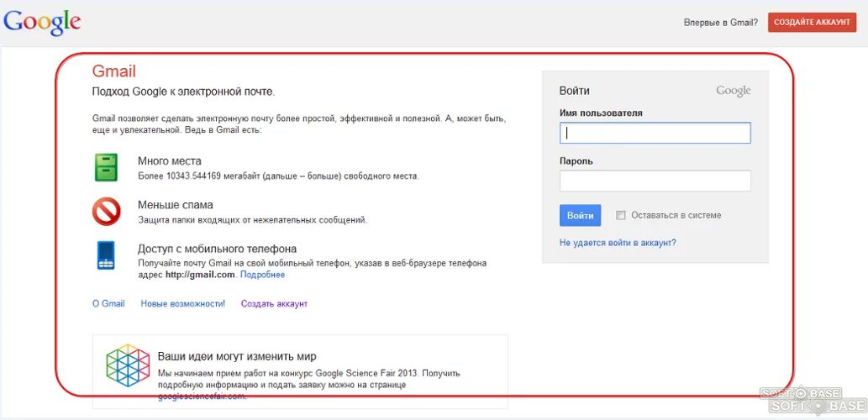Viewport: 868px width, 420px height.
Task: Click the 'Имя пользователя' username field
Action: point(655,134)
